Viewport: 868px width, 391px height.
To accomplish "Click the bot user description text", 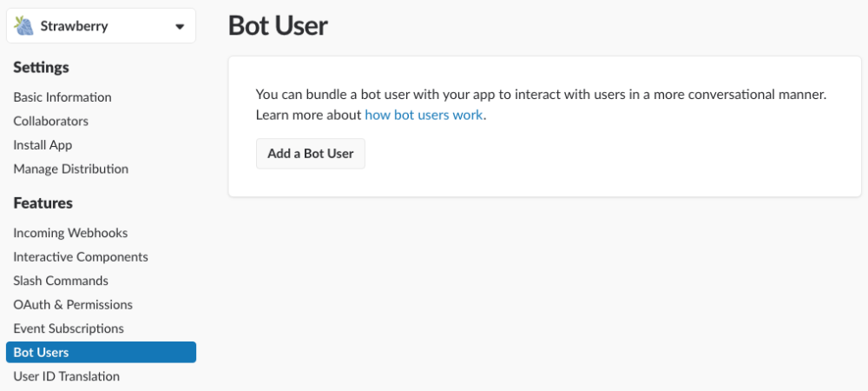I will [540, 95].
